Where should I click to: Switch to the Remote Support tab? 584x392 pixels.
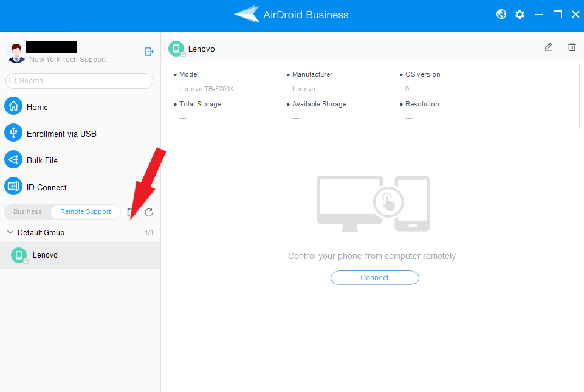point(86,211)
